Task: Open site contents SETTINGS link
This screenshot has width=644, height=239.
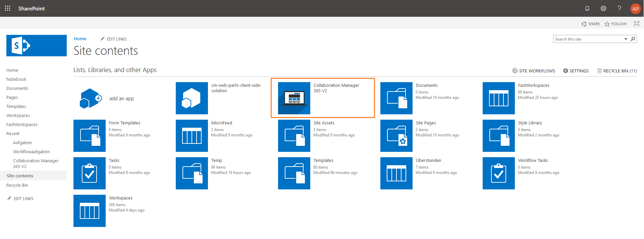Action: point(576,71)
